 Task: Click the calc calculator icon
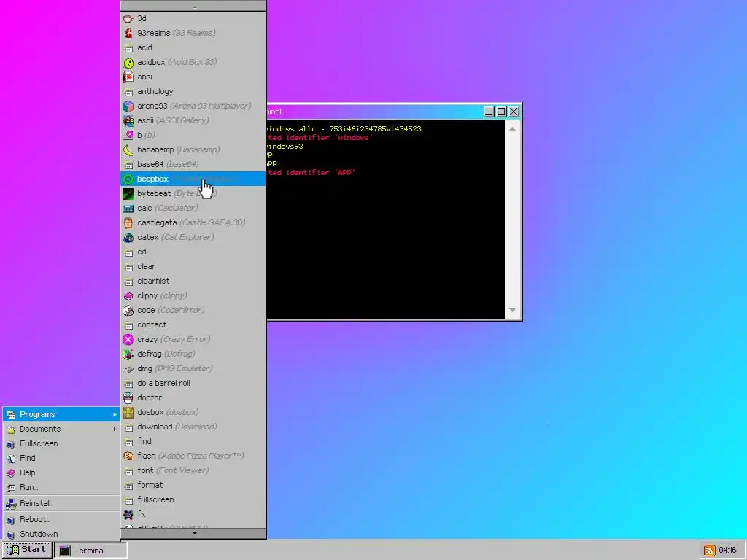click(x=128, y=208)
